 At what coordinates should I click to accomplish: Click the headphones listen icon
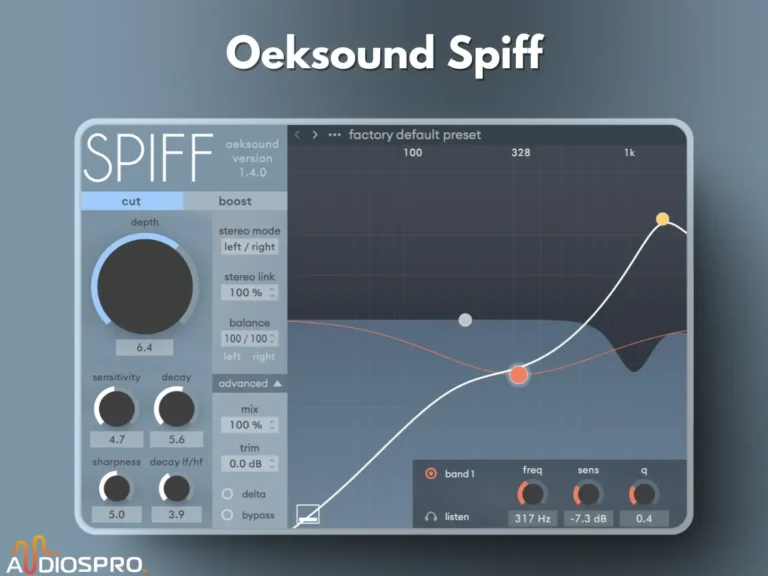[431, 517]
